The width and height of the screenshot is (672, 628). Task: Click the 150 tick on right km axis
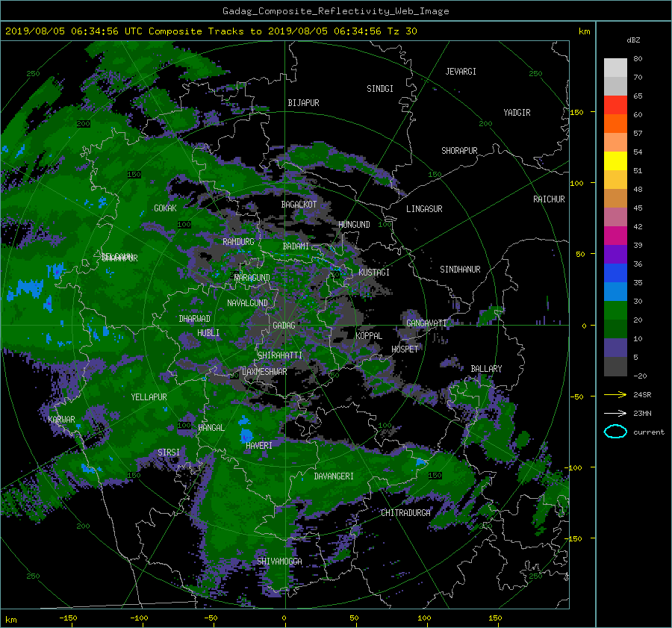pos(577,112)
